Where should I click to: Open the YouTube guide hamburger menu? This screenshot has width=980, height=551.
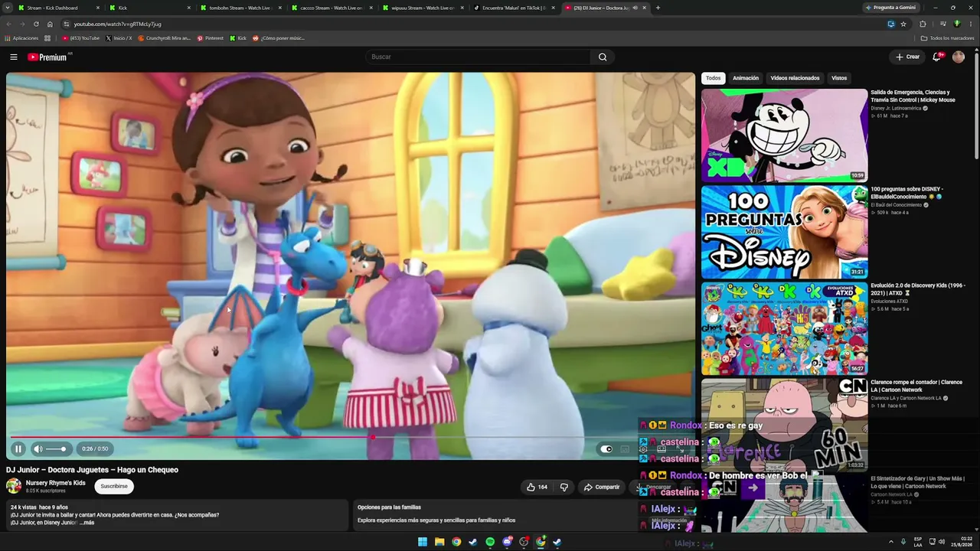tap(14, 57)
